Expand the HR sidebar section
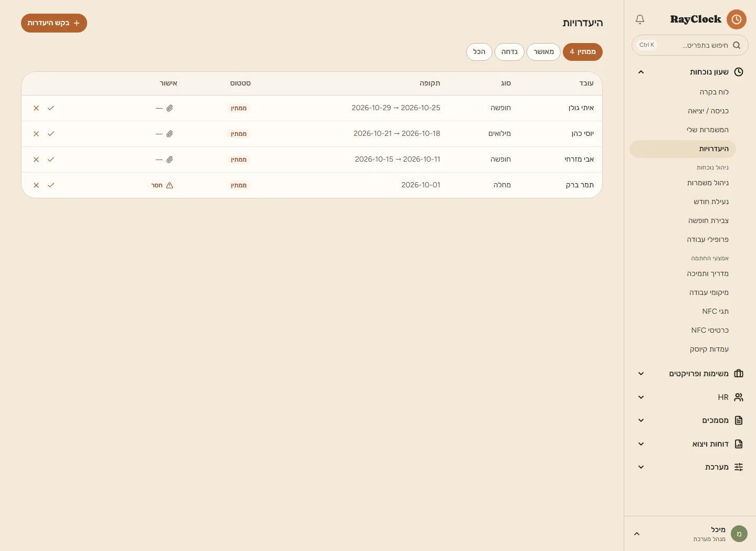756x551 pixels. [x=641, y=397]
